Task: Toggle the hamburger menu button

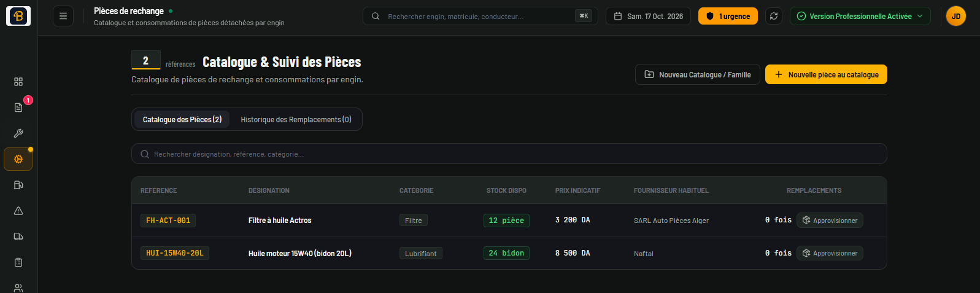Action: tap(63, 16)
